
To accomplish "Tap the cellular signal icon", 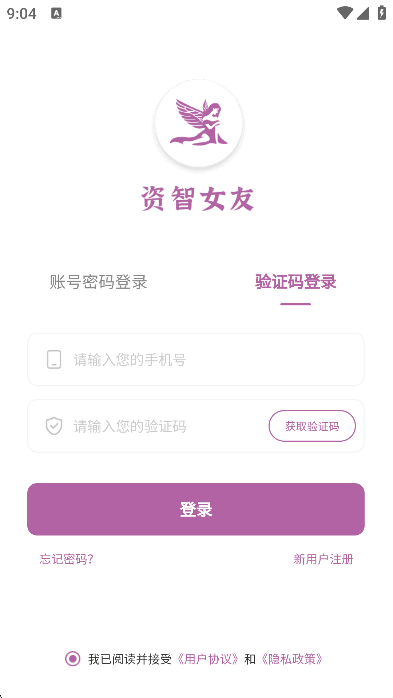I will (x=363, y=13).
